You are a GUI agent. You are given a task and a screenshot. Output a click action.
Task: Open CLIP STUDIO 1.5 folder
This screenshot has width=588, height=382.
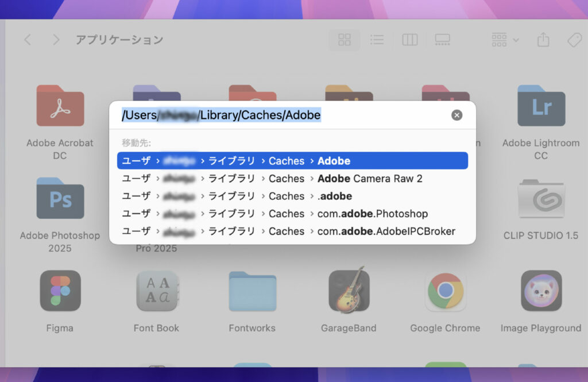(540, 199)
